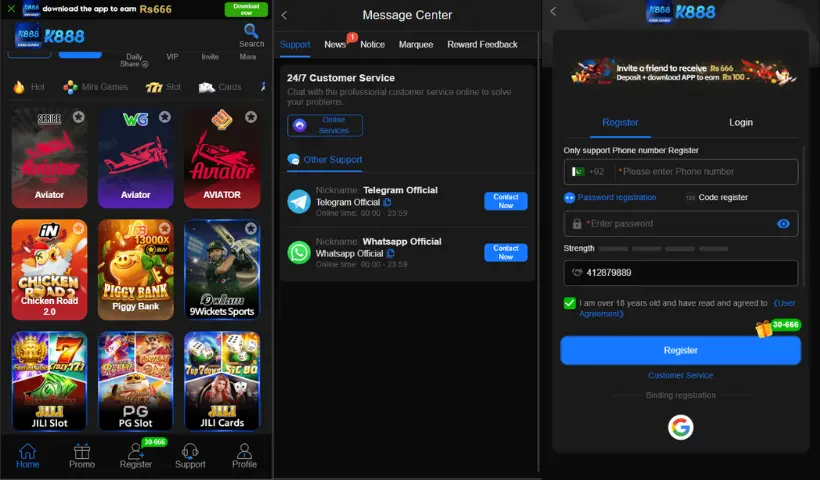The height and width of the screenshot is (480, 820).
Task: Toggle the over 18 agreement checkbox
Action: (x=570, y=303)
